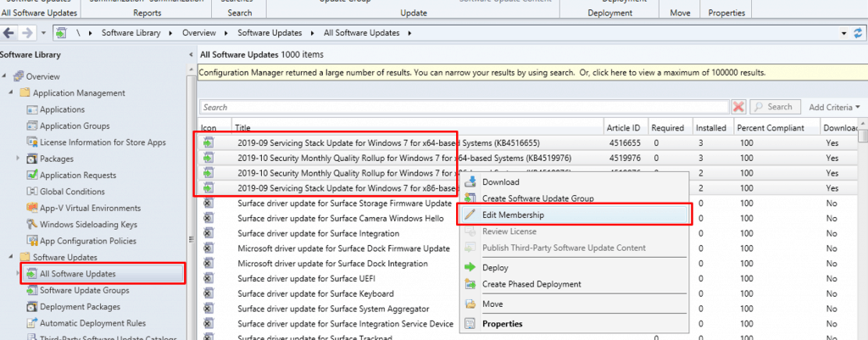Collapse the Application Management folder
This screenshot has height=340, width=868.
point(12,92)
